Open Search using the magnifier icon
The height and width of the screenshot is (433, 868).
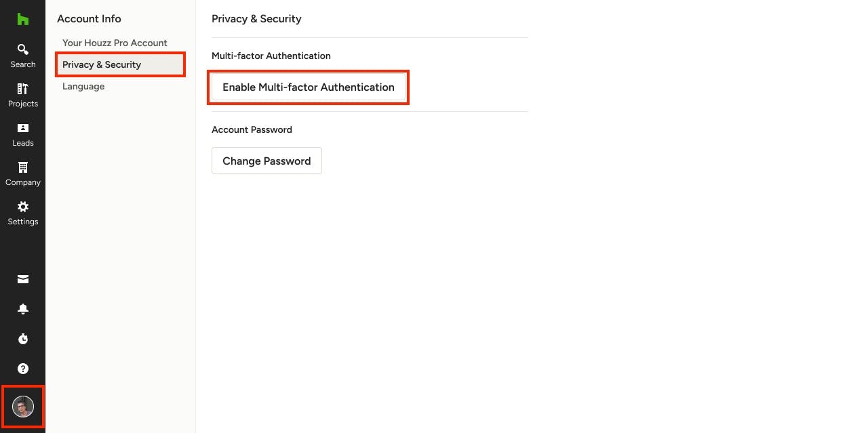[x=22, y=49]
